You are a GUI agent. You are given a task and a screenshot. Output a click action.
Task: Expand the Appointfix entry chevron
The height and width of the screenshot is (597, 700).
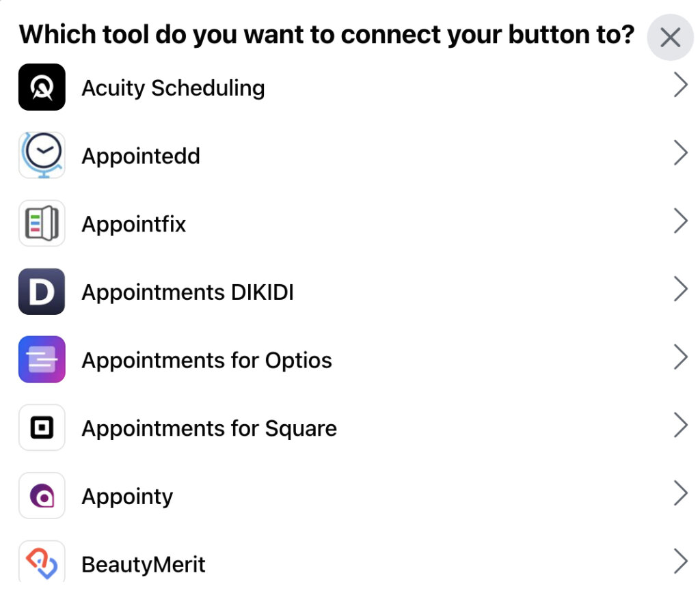tap(681, 221)
